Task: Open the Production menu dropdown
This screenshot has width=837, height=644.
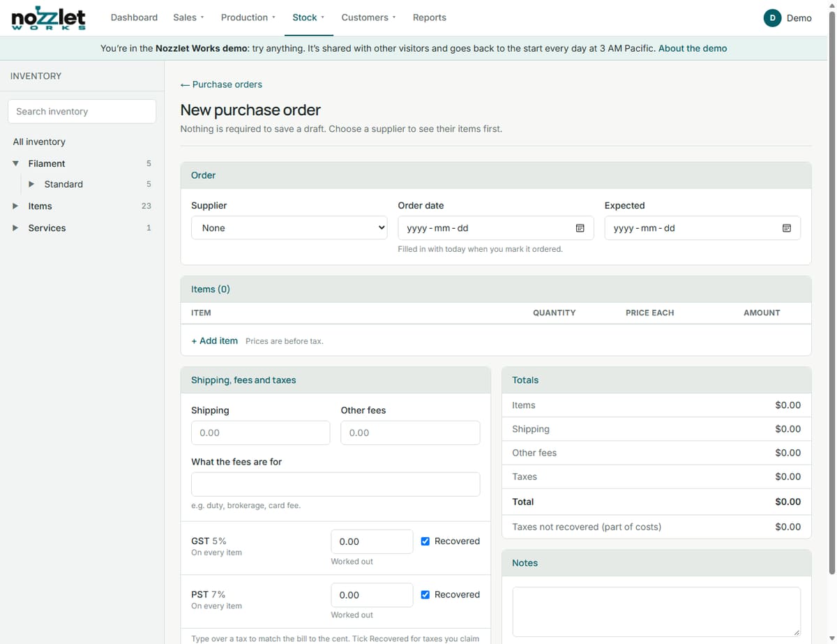Action: [248, 17]
